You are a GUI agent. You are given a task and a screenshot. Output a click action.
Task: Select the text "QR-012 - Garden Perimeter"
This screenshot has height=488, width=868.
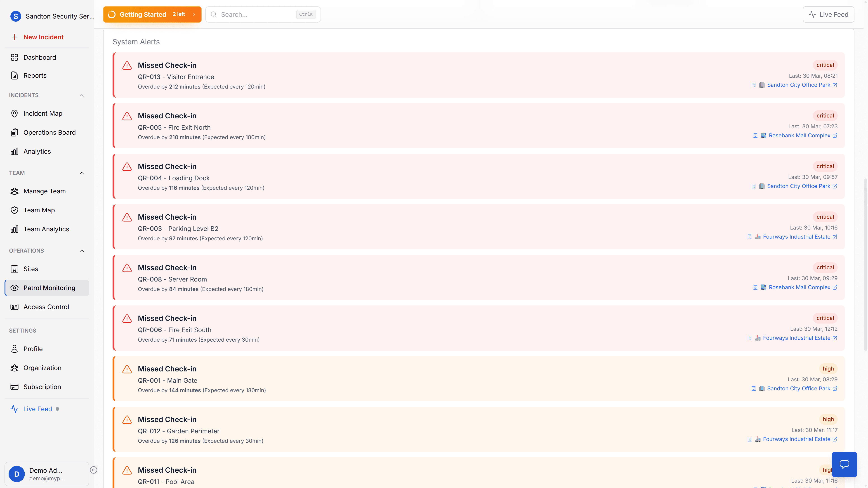[x=179, y=431]
